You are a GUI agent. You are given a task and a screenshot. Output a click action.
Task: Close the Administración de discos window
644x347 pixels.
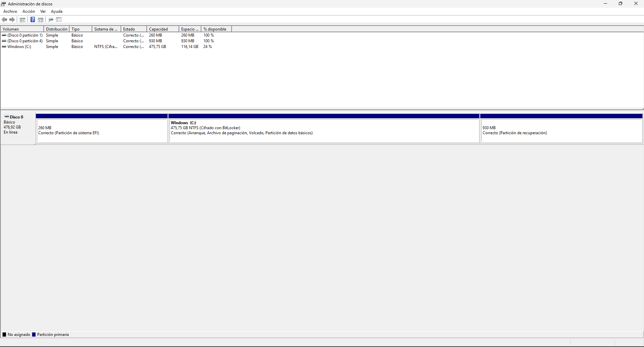click(x=636, y=4)
